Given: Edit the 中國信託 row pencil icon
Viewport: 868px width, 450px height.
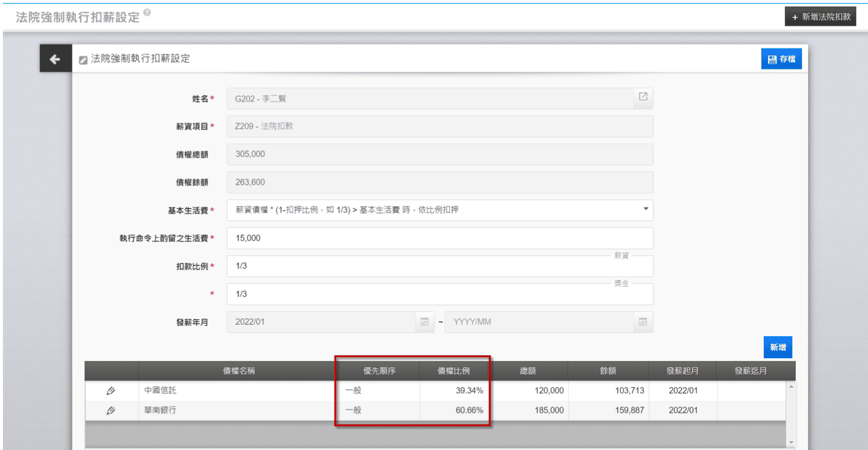Looking at the screenshot, I should click(x=111, y=391).
